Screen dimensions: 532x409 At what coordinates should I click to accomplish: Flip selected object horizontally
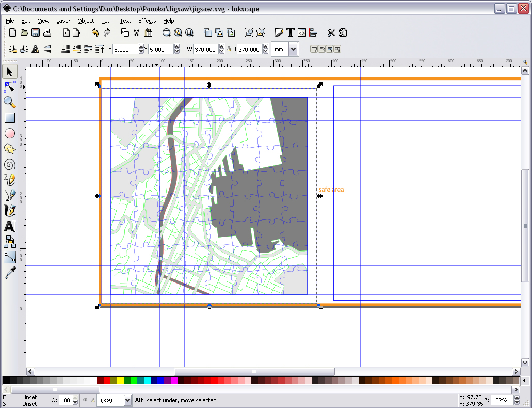36,49
